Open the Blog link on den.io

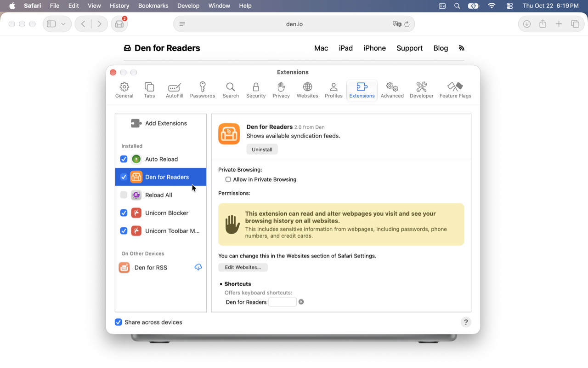441,48
